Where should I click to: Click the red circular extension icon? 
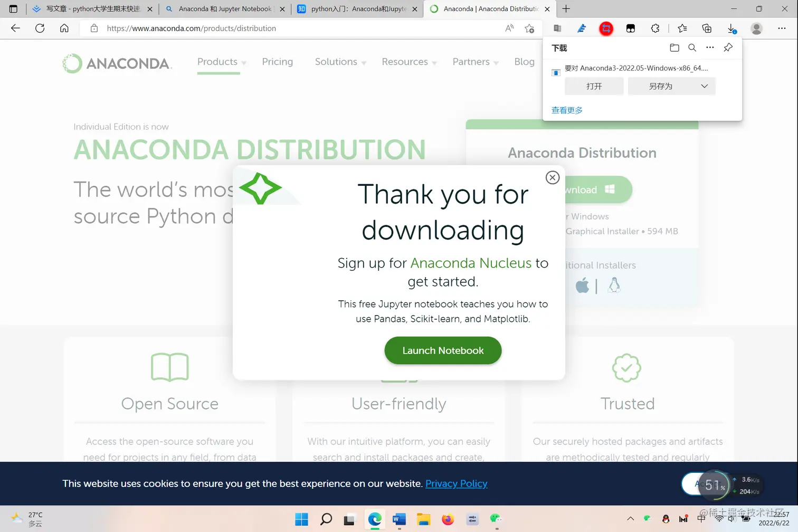click(x=606, y=28)
